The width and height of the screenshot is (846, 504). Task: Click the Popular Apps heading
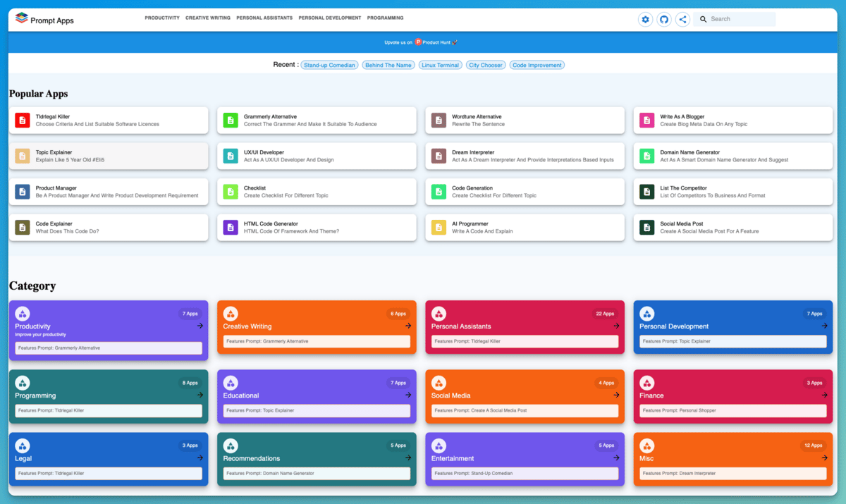pos(38,93)
